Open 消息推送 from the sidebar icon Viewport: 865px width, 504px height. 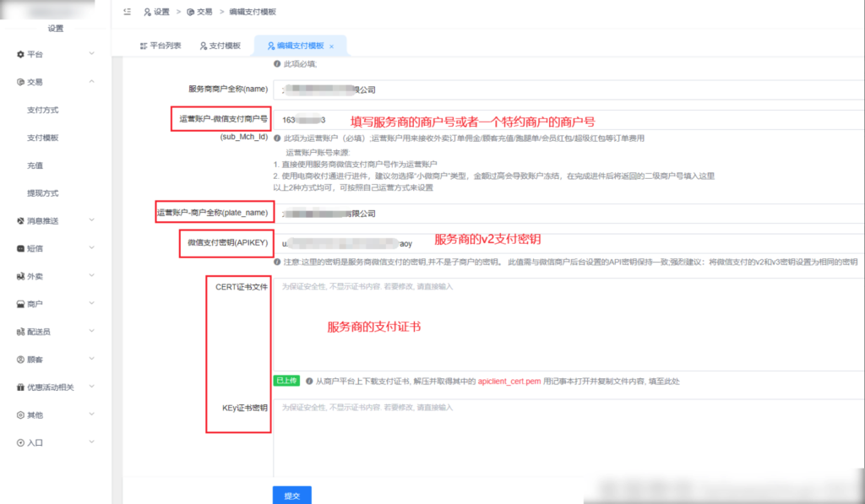tap(19, 220)
